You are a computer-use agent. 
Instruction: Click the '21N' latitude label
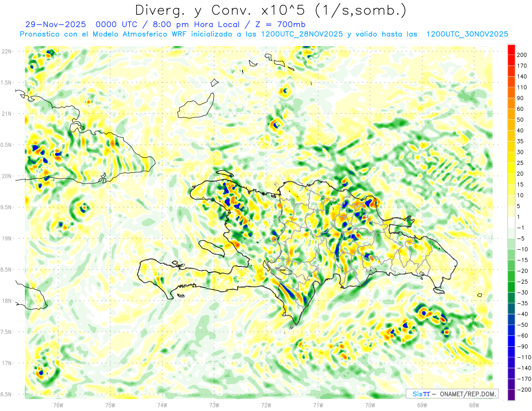(7, 114)
